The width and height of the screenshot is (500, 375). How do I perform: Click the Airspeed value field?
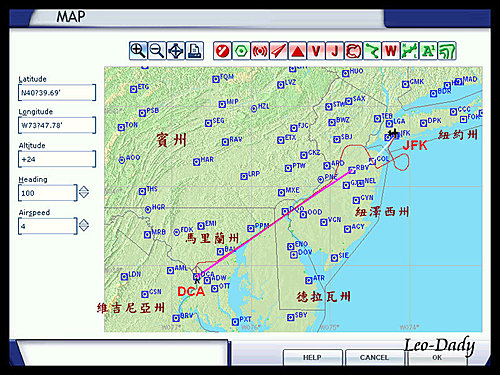click(48, 226)
